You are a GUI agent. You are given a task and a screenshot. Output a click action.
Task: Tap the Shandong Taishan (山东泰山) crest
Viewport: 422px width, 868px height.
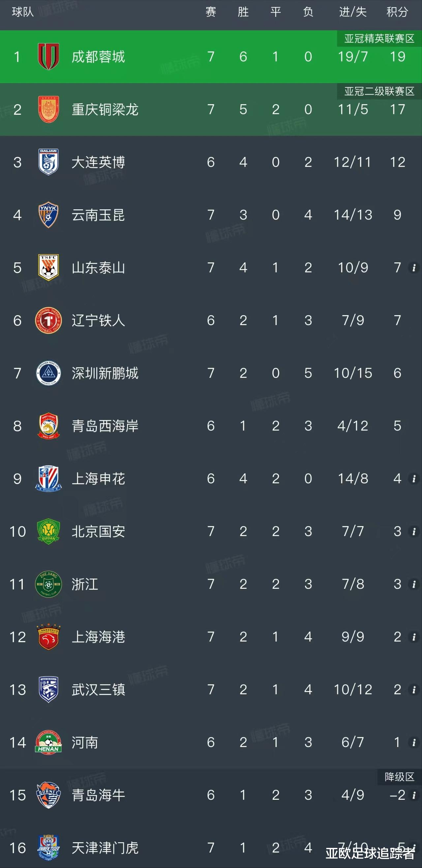coord(48,268)
